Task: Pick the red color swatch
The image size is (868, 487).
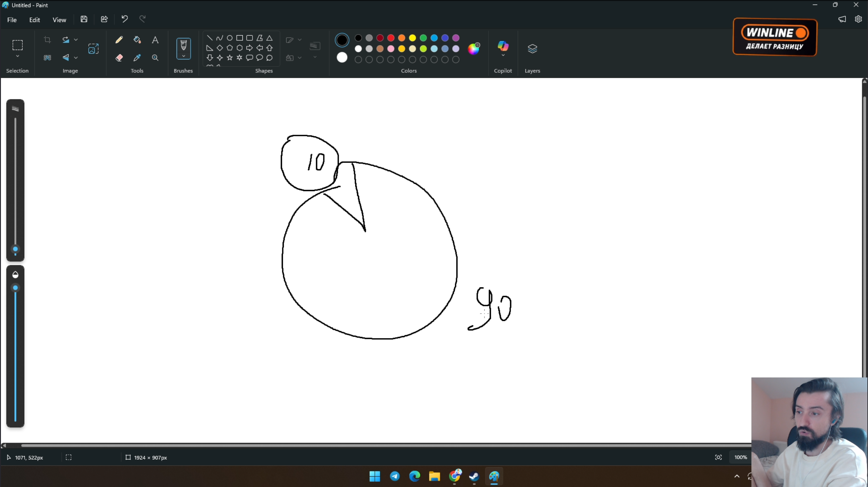Action: point(391,38)
